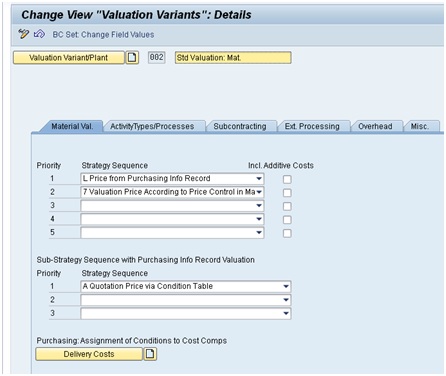Expand the empty priority 3 strategy dropdown
446x376 pixels.
[172, 205]
